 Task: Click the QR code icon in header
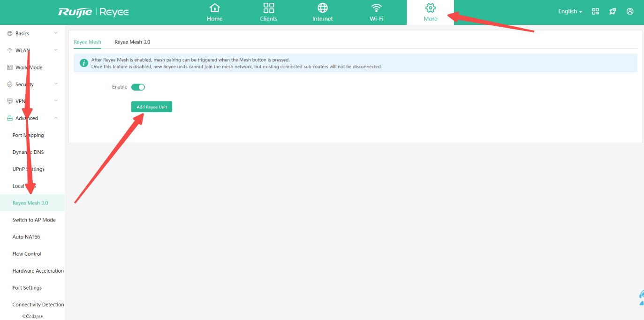[596, 11]
